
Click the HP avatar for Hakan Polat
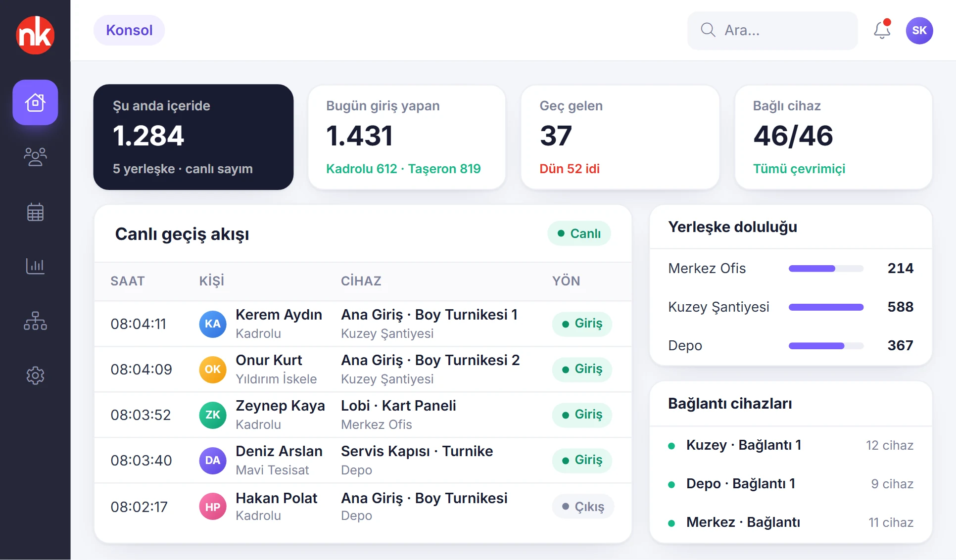(x=213, y=507)
